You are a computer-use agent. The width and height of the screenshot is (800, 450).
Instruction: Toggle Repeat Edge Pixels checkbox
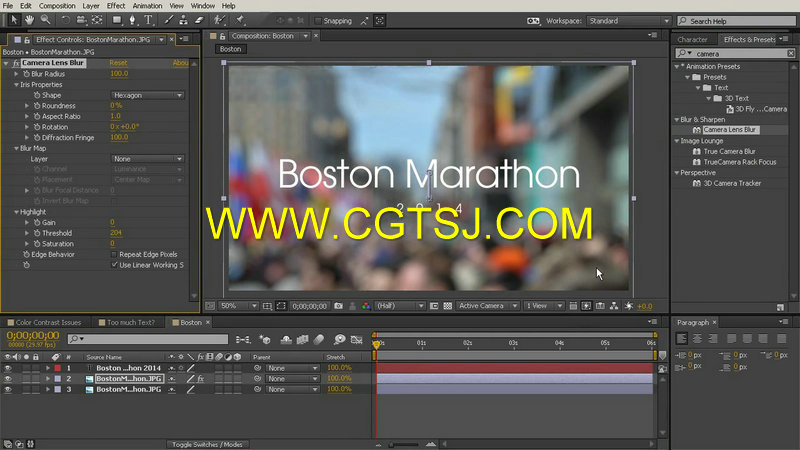(x=114, y=254)
